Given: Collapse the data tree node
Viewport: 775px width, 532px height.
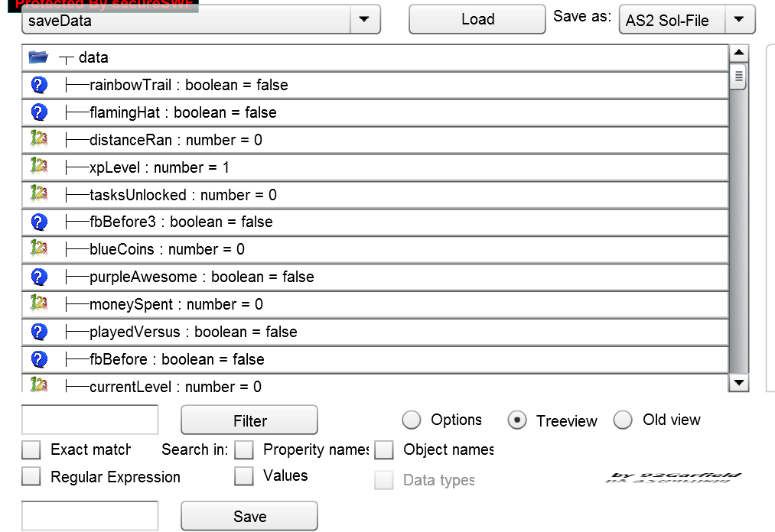Looking at the screenshot, I should [66, 60].
